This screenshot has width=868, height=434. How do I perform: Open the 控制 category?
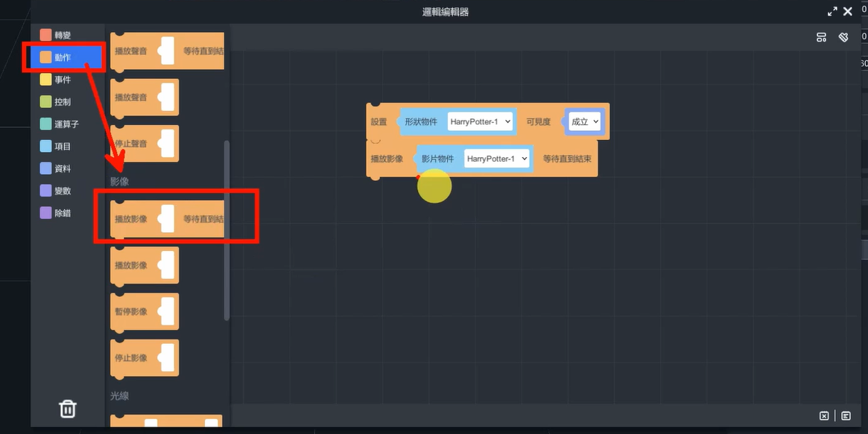[x=63, y=102]
